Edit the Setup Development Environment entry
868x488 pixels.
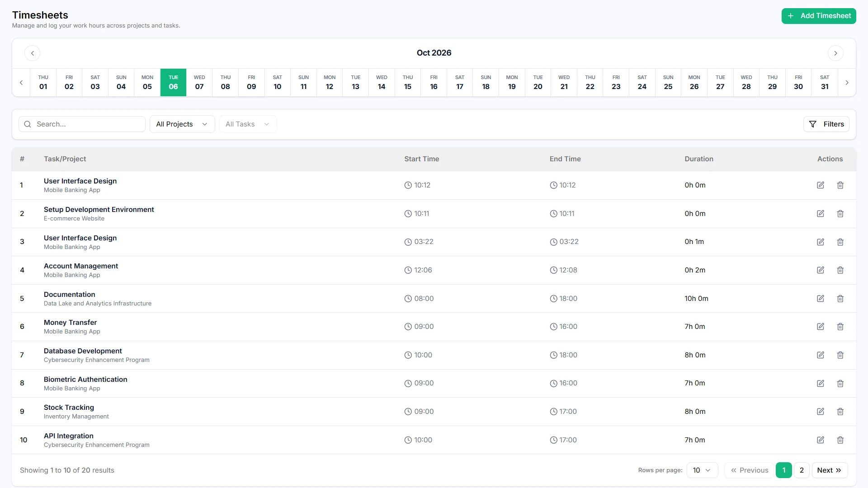(x=821, y=214)
